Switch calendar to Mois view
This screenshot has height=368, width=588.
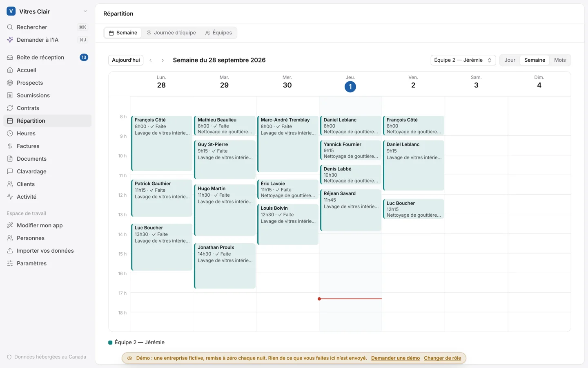click(560, 60)
